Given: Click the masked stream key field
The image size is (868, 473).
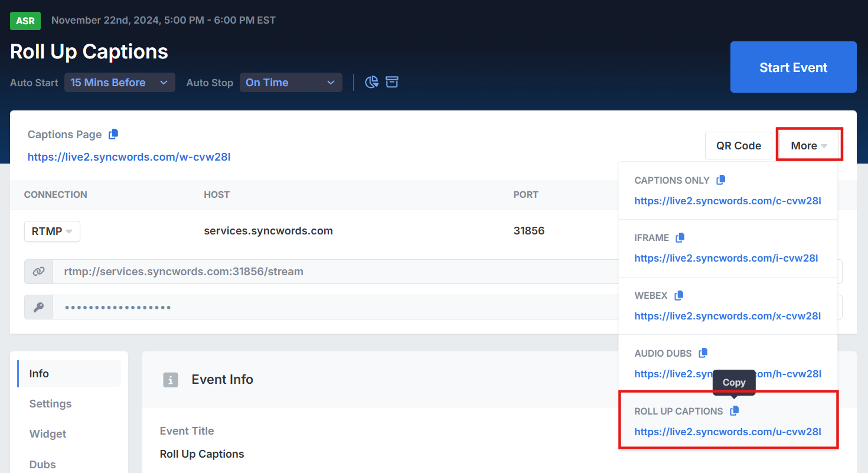Looking at the screenshot, I should (x=335, y=307).
